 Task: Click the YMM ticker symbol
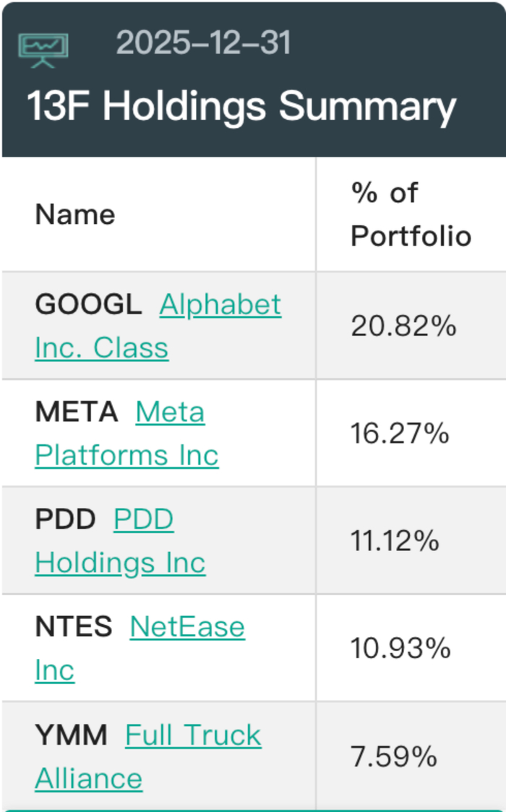(x=71, y=735)
